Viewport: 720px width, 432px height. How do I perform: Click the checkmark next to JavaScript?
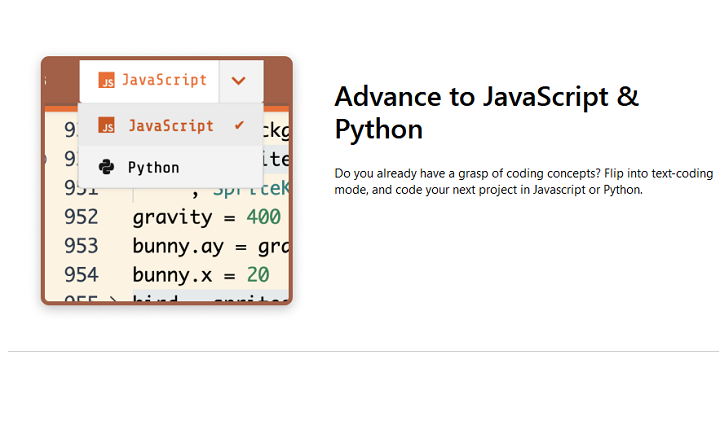coord(239,125)
